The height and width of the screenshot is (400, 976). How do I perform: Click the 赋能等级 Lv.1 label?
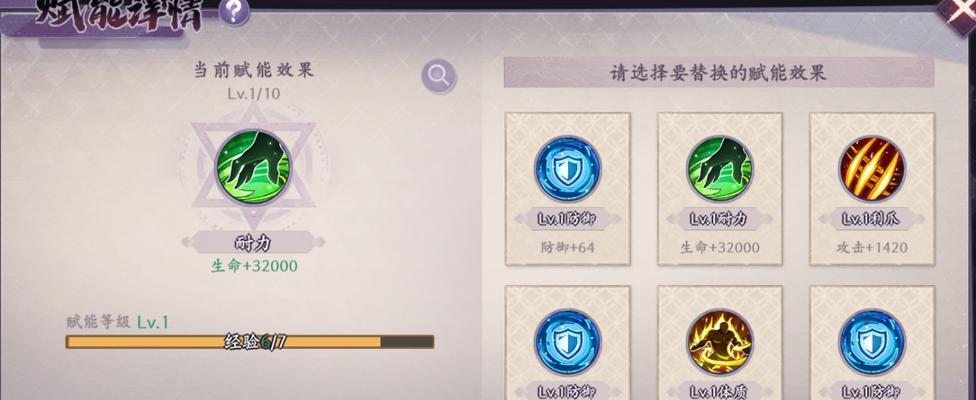(x=118, y=322)
